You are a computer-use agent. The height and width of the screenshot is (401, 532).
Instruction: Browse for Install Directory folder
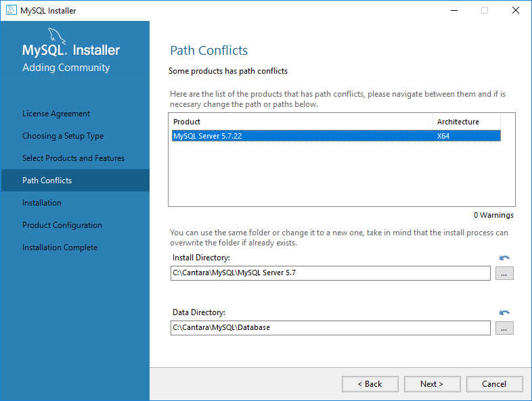click(x=505, y=273)
